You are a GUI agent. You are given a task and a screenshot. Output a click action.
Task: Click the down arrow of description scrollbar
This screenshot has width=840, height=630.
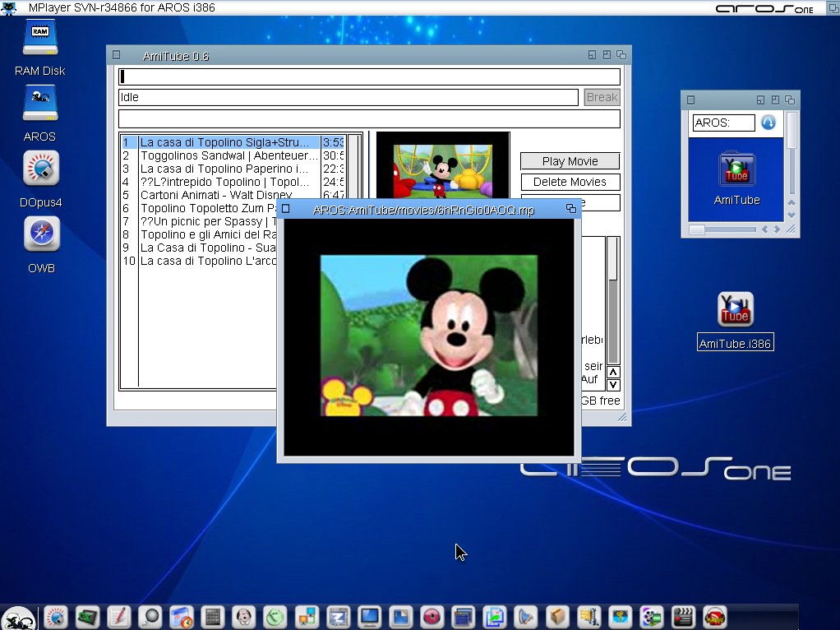pyautogui.click(x=613, y=385)
